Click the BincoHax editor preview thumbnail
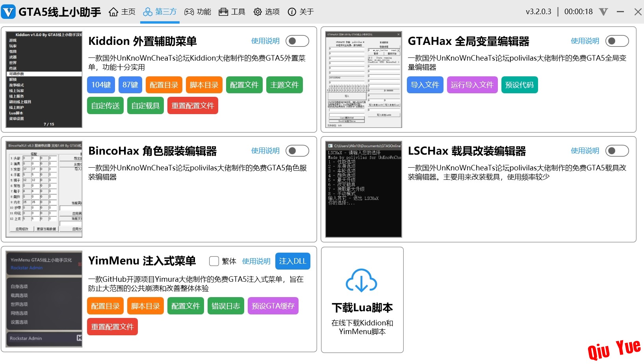The height and width of the screenshot is (364, 644). pos(44,189)
